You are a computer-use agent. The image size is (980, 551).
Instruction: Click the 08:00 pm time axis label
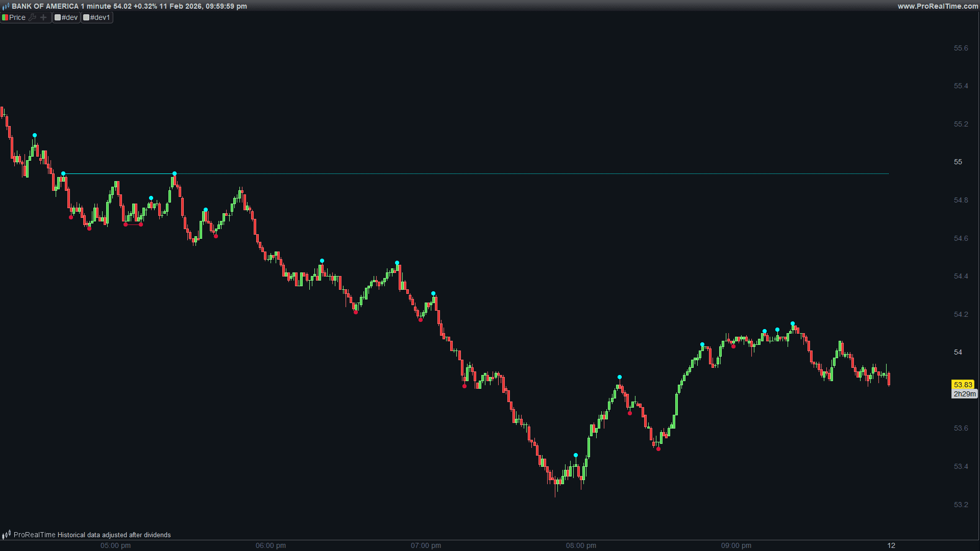[581, 545]
